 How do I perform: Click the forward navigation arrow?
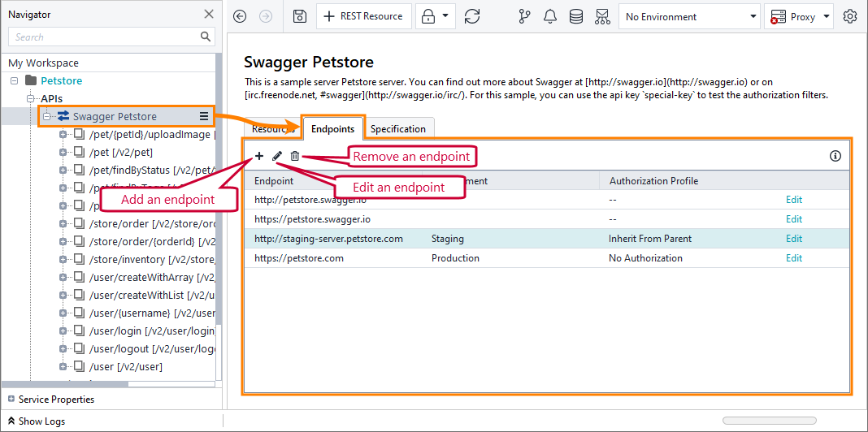pyautogui.click(x=266, y=16)
